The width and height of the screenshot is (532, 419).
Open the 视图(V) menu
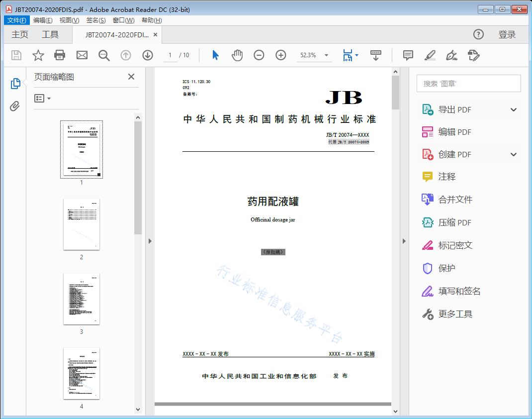pos(69,20)
